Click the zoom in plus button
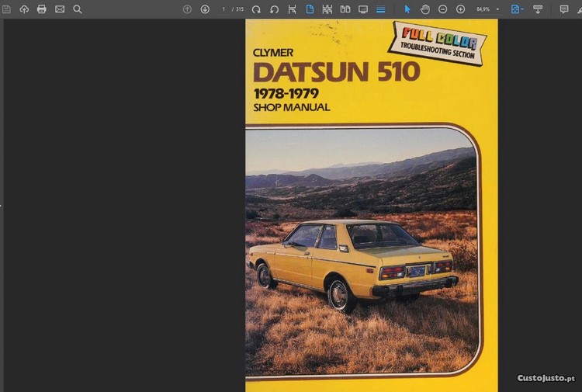The image size is (582, 392). (x=460, y=9)
